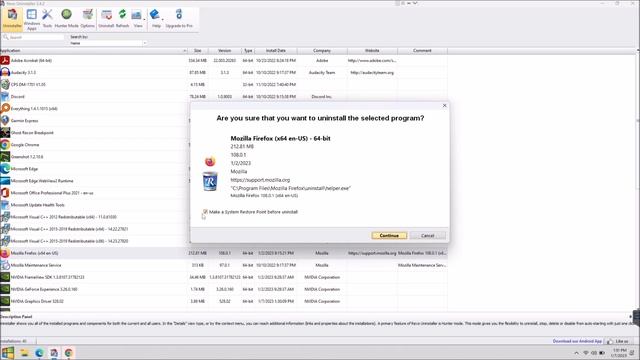Open Microsoft Edge from the taskbar
This screenshot has width=640, height=360.
click(x=39, y=353)
